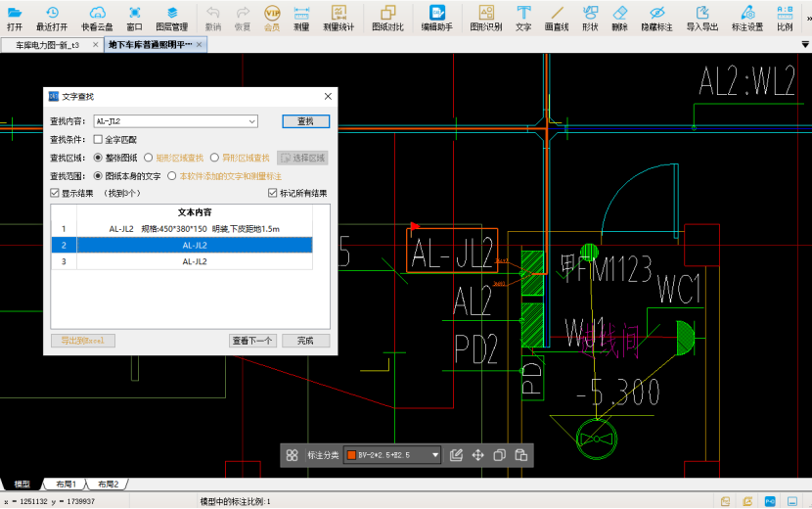The height and width of the screenshot is (509, 812).
Task: Switch to the 布局1 layout tab
Action: (x=65, y=485)
